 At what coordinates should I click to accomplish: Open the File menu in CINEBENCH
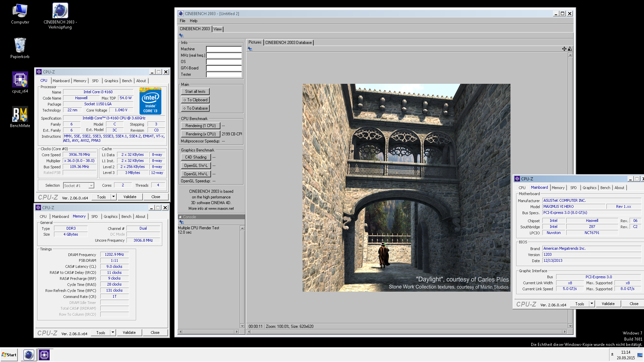click(x=182, y=21)
